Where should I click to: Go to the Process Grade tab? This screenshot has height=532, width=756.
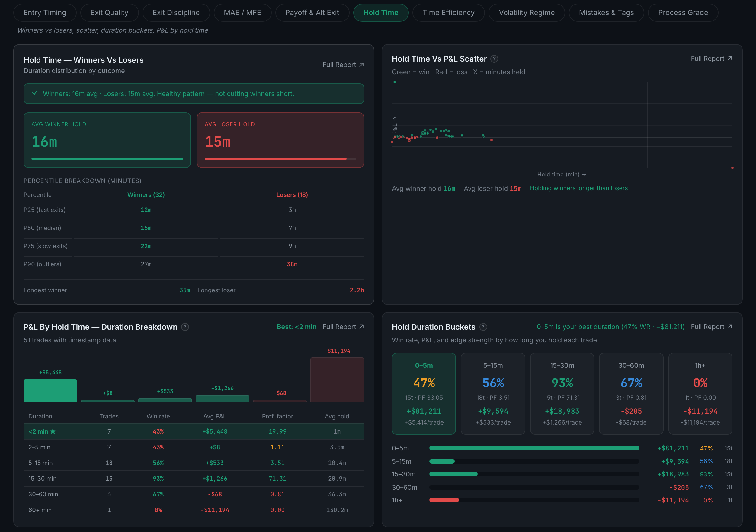(683, 12)
